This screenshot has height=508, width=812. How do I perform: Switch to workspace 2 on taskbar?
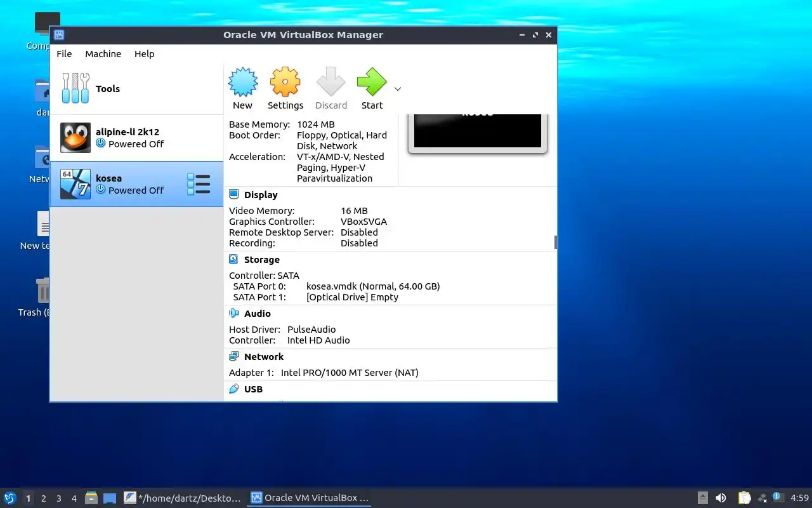(44, 498)
